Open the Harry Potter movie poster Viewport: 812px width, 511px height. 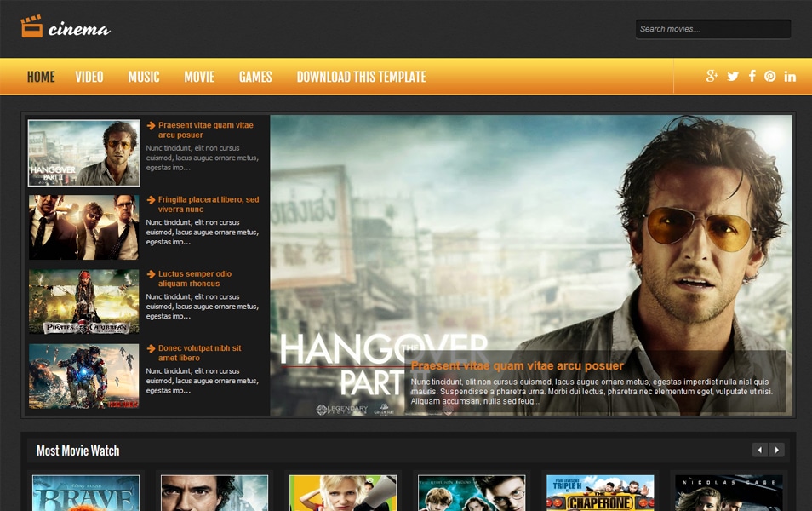[472, 493]
